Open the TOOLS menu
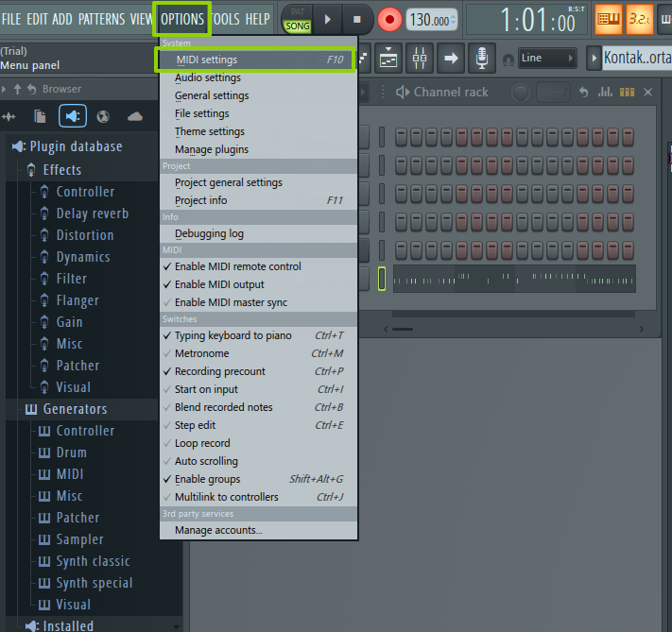The height and width of the screenshot is (632, 672). [x=225, y=19]
